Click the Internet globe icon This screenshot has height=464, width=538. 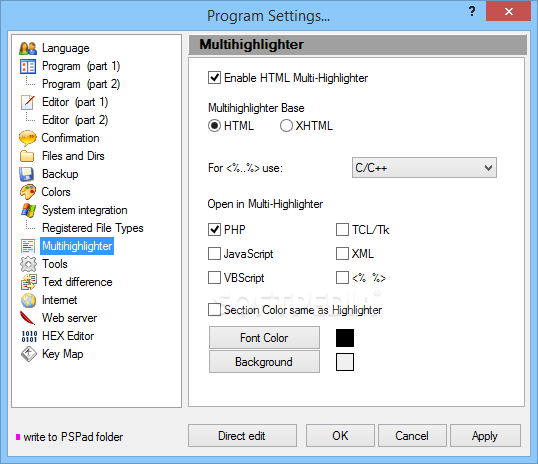click(x=28, y=300)
